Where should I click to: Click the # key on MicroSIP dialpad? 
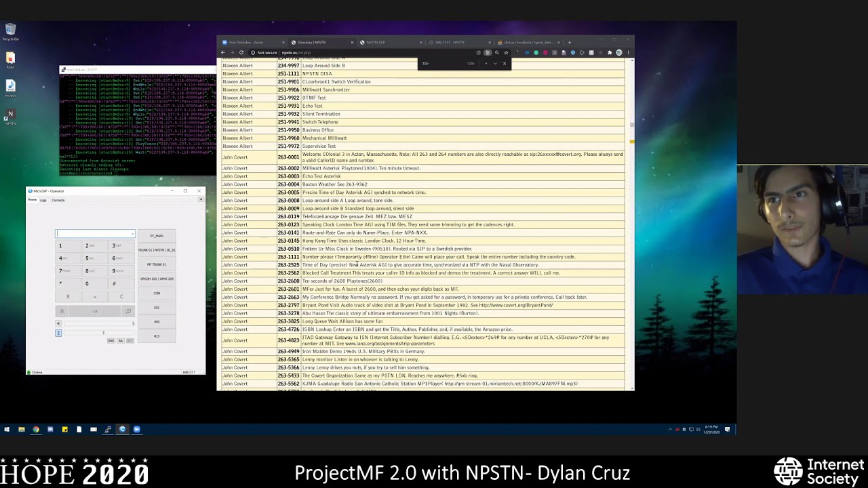(x=121, y=283)
